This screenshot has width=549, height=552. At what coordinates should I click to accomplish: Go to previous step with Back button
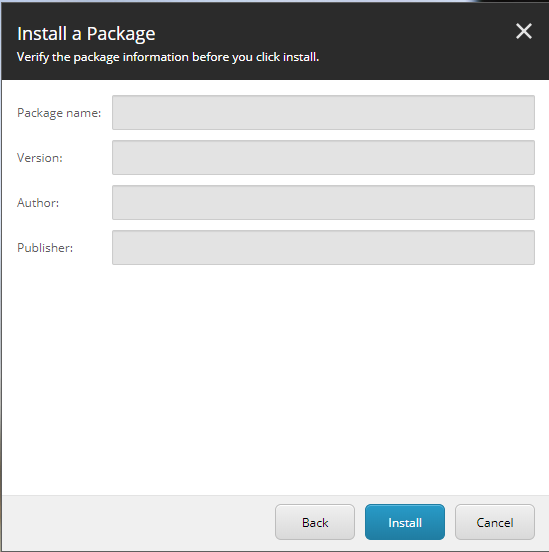pos(315,522)
